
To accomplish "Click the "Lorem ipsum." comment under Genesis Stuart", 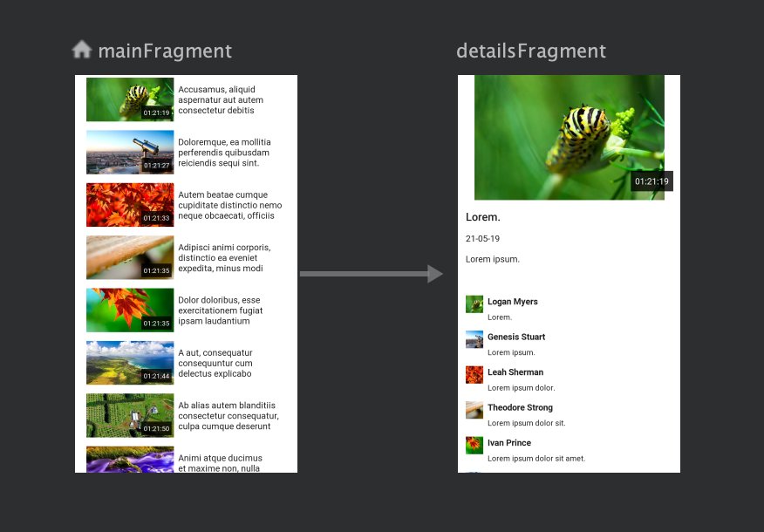I will [511, 352].
